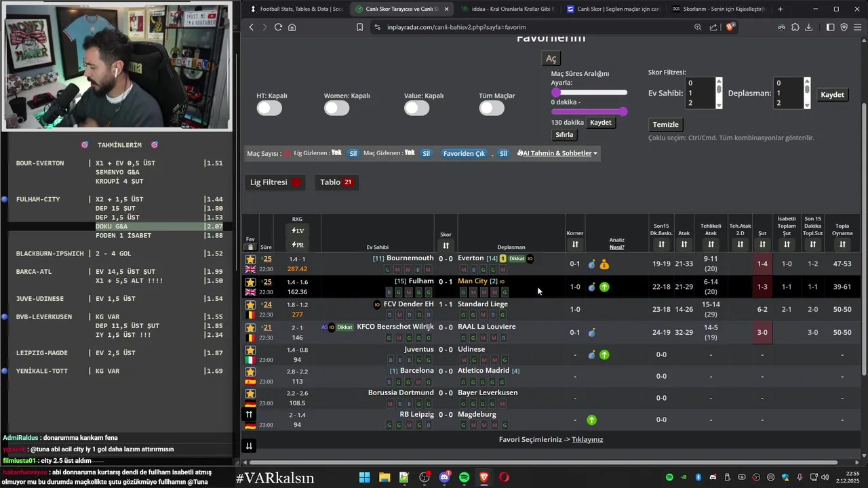Open Tıklayınız favorites link

pyautogui.click(x=587, y=439)
